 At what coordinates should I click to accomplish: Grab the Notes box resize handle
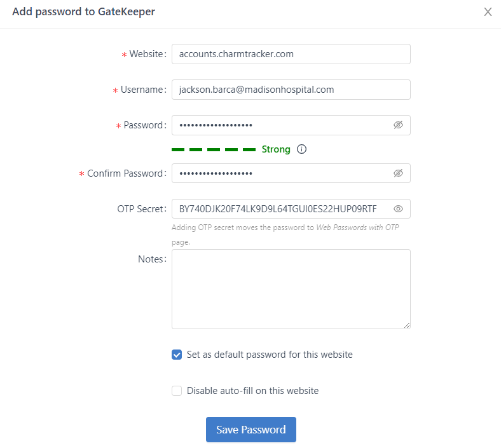pos(407,325)
